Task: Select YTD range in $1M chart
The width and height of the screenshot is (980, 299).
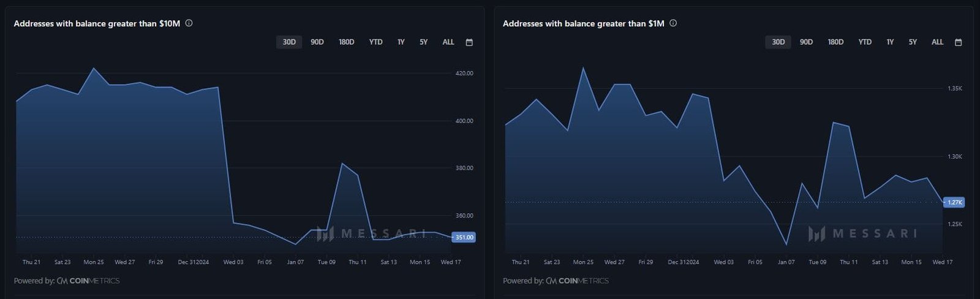Action: tap(865, 42)
